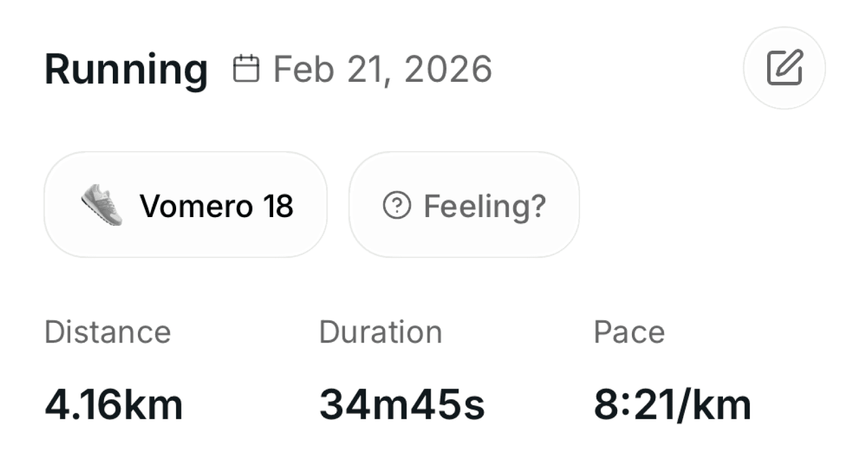Select the Duration label
The image size is (868, 468).
(381, 332)
